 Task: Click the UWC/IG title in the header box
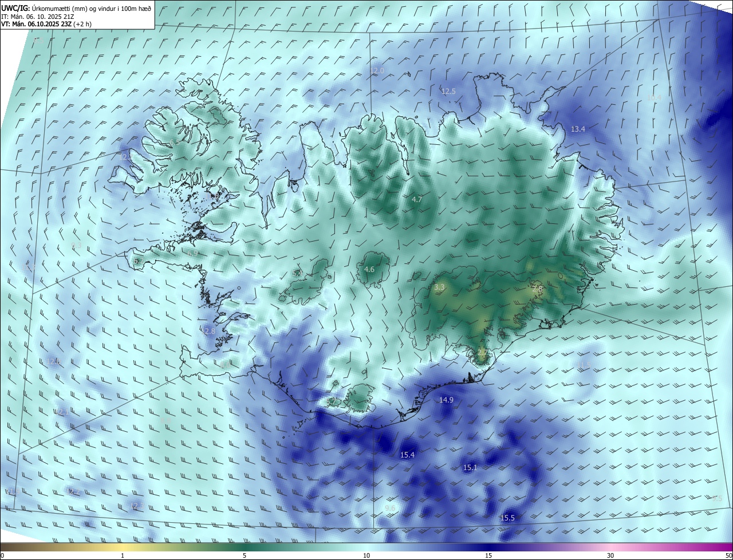(x=15, y=9)
